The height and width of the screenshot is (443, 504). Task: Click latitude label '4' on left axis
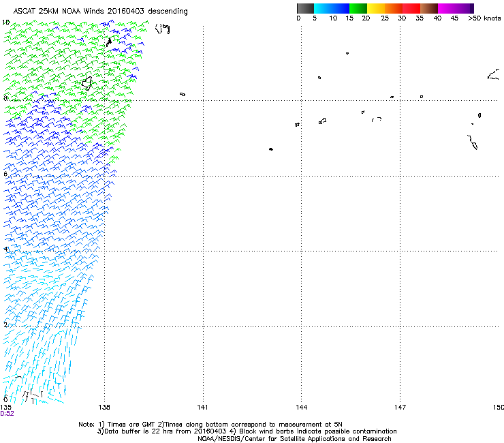(5, 249)
